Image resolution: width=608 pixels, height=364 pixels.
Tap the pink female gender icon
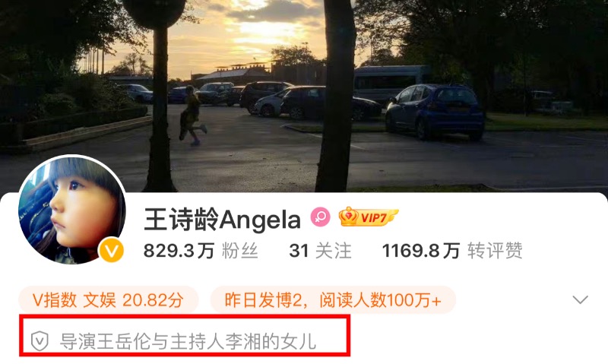[x=320, y=217]
